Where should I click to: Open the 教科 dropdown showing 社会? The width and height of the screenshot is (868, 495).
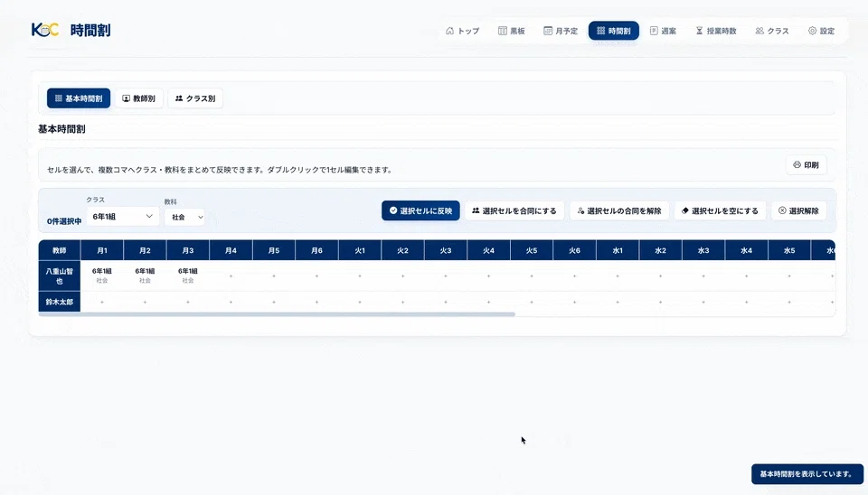coord(184,218)
